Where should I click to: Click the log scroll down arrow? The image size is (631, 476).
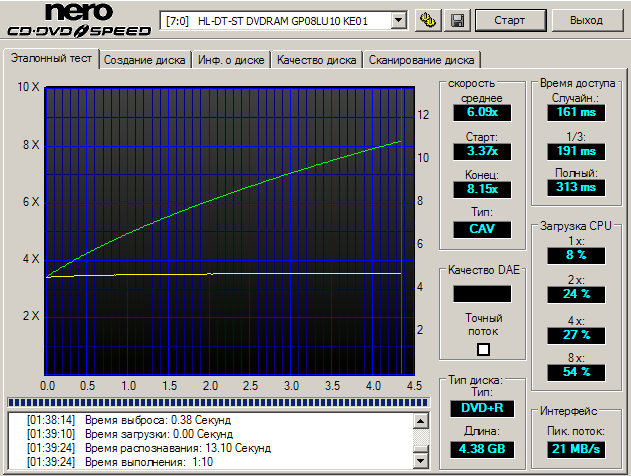coord(421,460)
